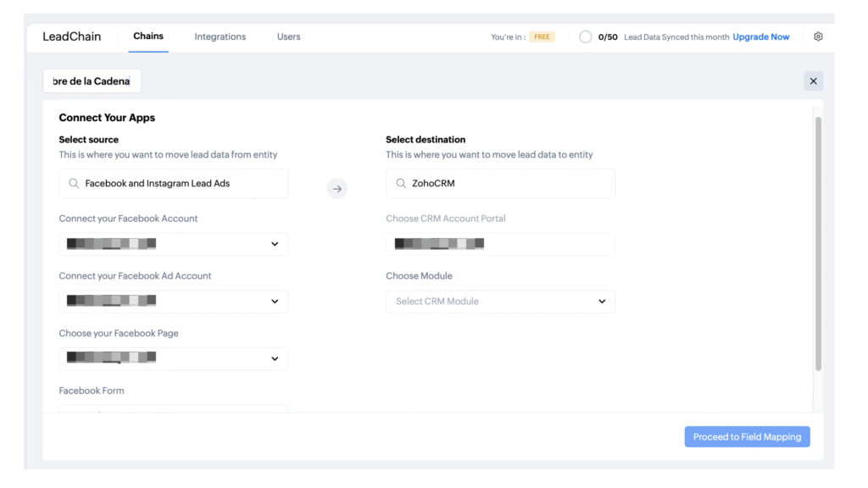Click the Facebook Form label
Viewport: 868px width, 488px height.
coord(92,391)
